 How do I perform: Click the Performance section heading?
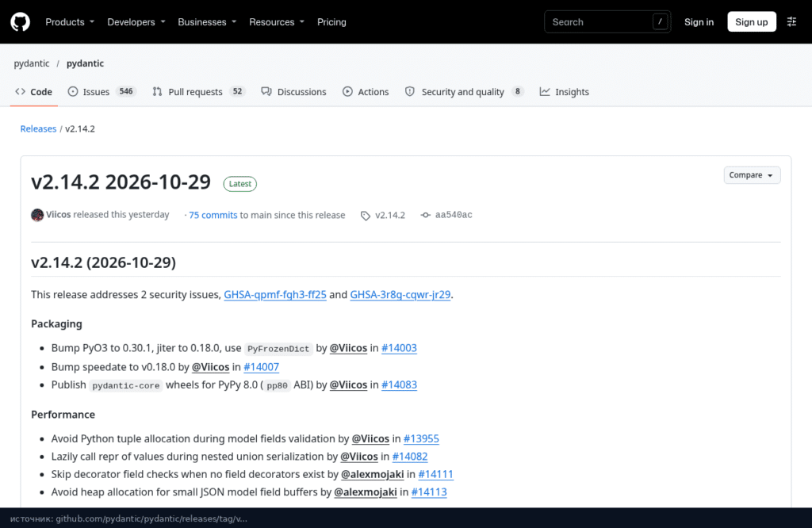(x=63, y=415)
